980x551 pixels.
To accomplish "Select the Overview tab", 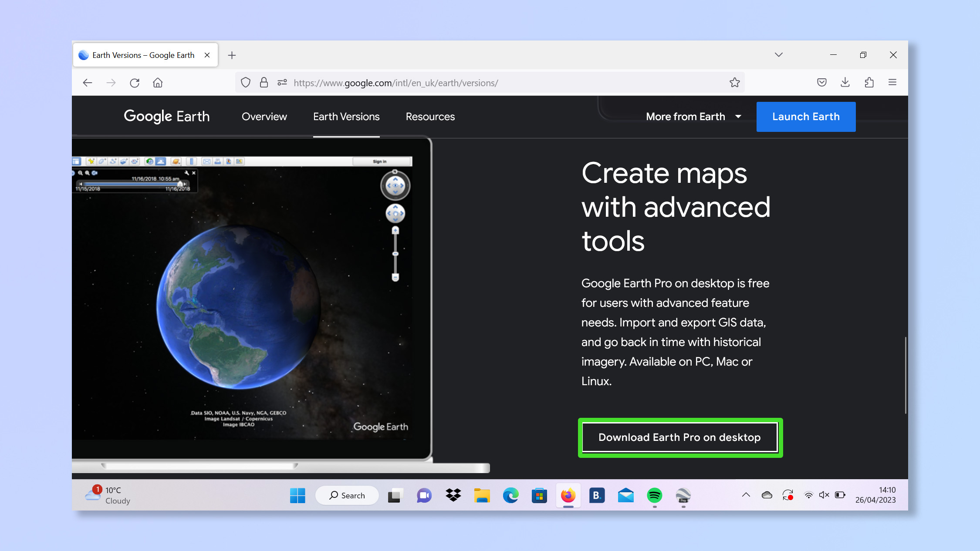I will tap(264, 116).
